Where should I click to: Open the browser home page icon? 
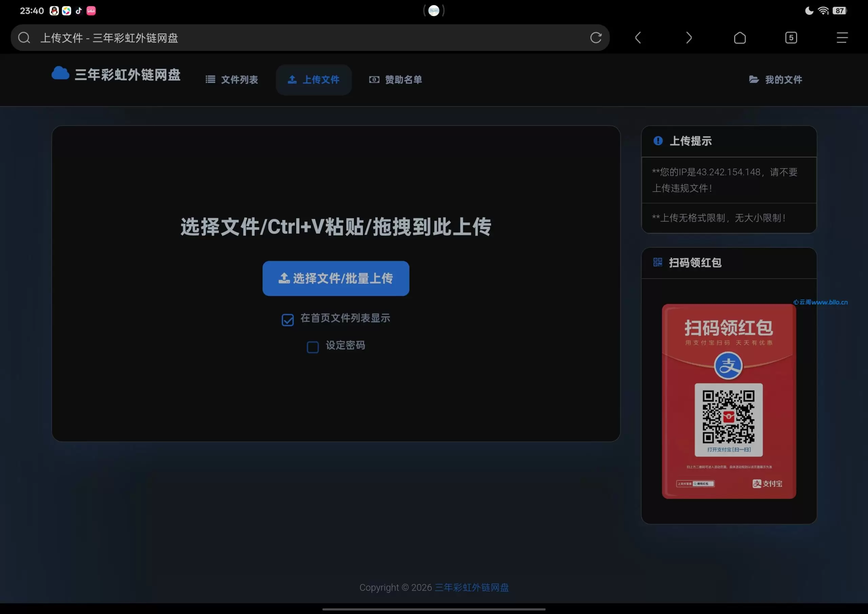point(740,37)
